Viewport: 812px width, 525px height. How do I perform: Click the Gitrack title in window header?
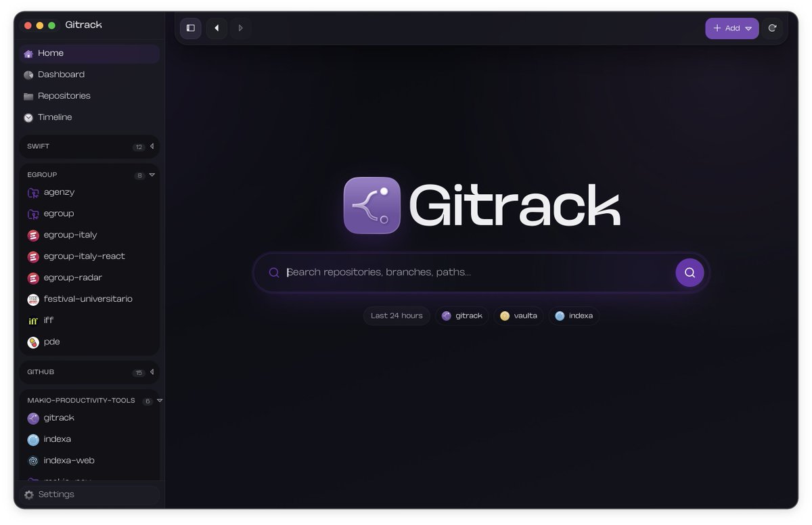(83, 25)
